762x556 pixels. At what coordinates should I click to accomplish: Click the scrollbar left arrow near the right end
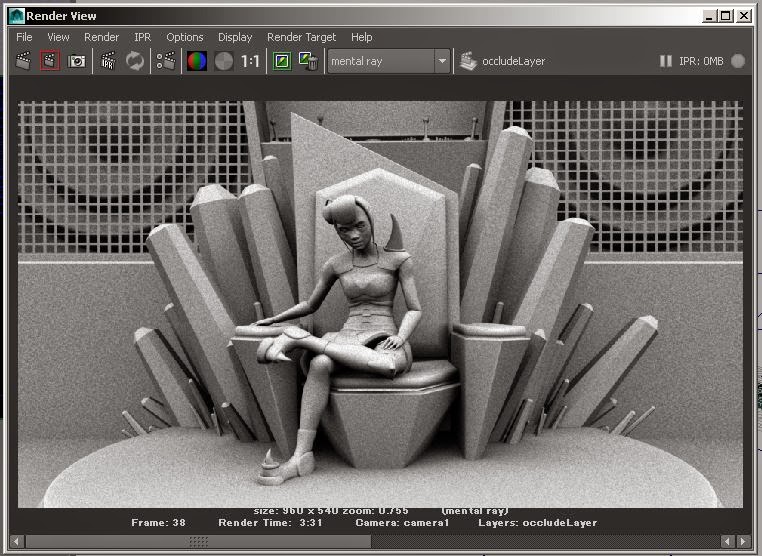(x=727, y=541)
